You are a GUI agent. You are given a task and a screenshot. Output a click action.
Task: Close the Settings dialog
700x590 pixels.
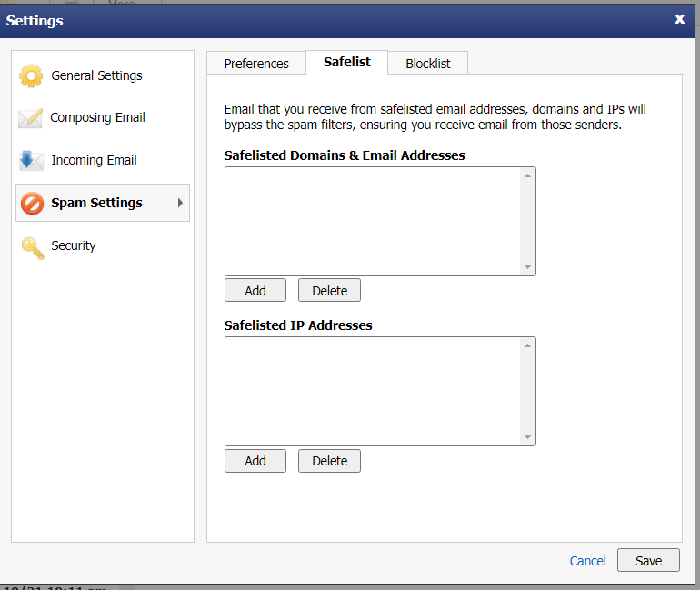click(679, 19)
